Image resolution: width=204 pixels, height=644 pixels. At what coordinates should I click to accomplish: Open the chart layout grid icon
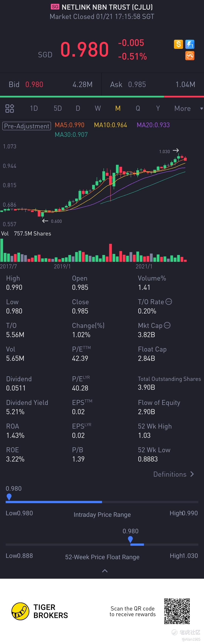click(x=10, y=108)
